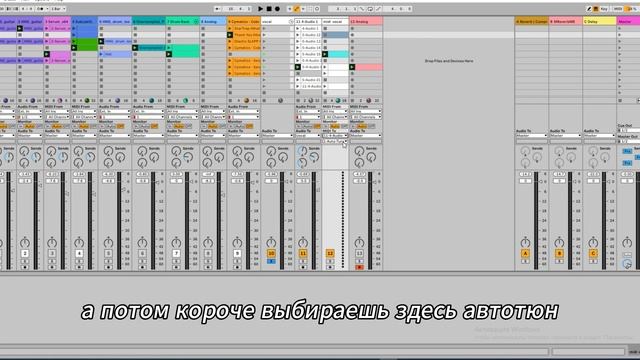
Task: Click the Arrangement Record button
Action: pyautogui.click(x=277, y=9)
